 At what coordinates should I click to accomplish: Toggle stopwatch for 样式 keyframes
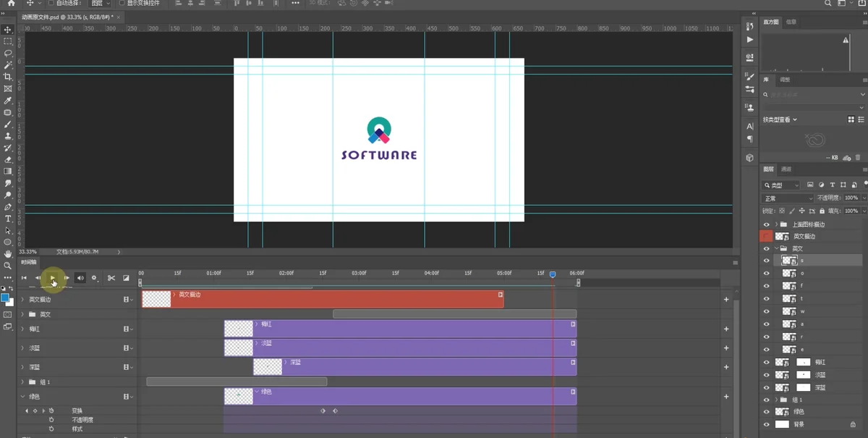pyautogui.click(x=51, y=429)
